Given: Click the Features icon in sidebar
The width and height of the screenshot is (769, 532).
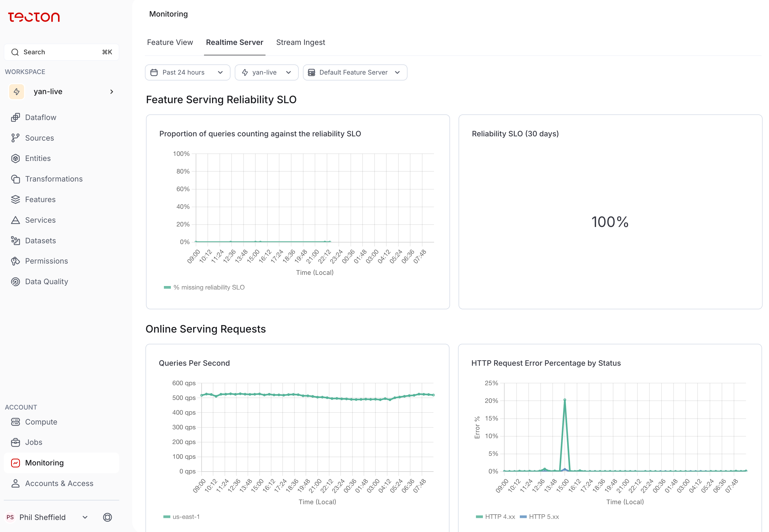Looking at the screenshot, I should (16, 199).
